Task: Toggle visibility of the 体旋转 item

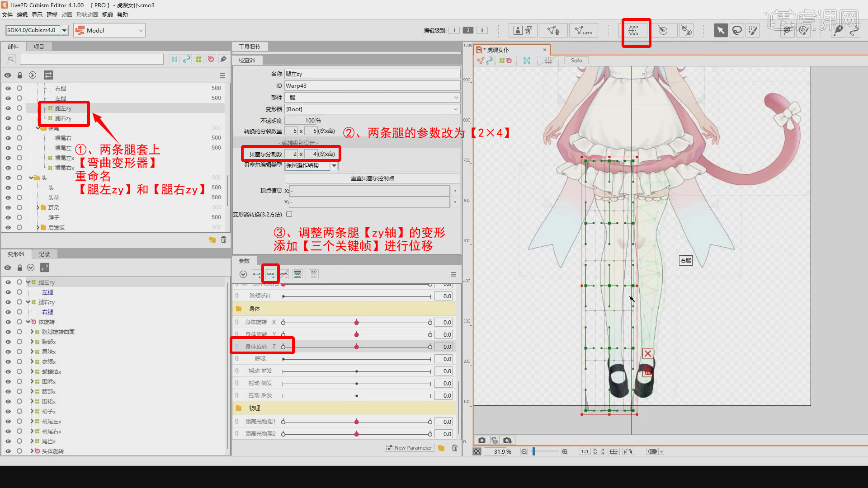Action: point(8,322)
